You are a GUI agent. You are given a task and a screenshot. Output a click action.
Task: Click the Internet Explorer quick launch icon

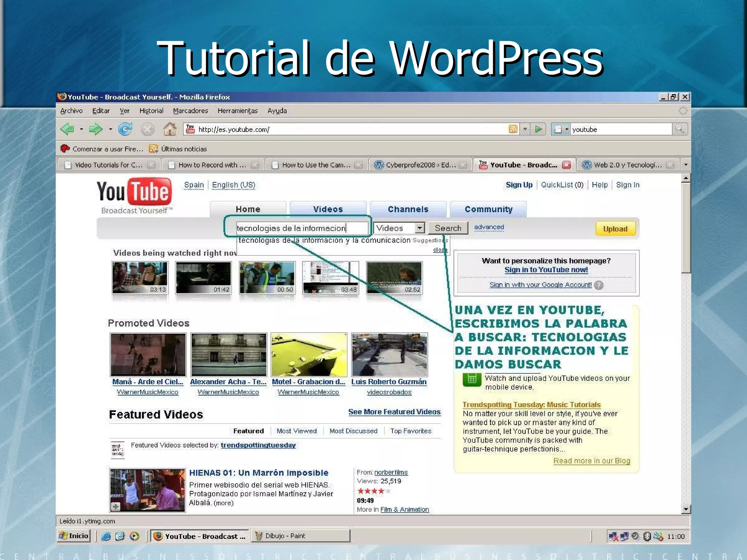pos(106,536)
